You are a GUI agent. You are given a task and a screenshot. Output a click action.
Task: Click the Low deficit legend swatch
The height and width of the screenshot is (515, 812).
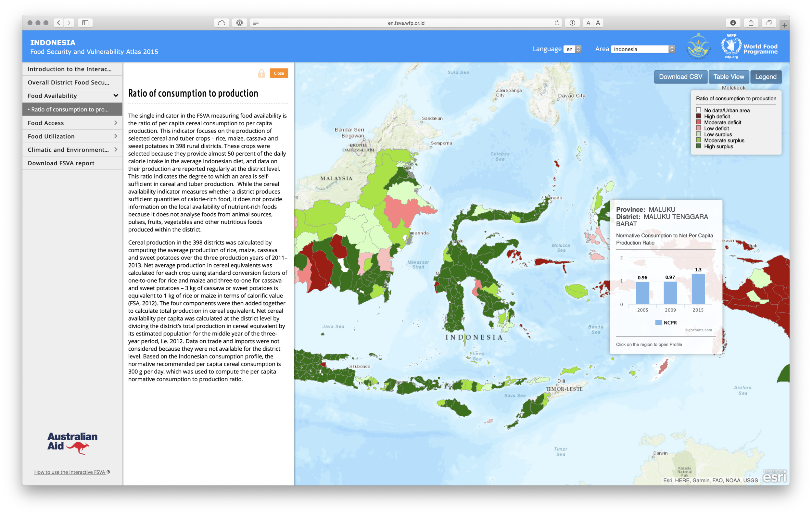698,128
